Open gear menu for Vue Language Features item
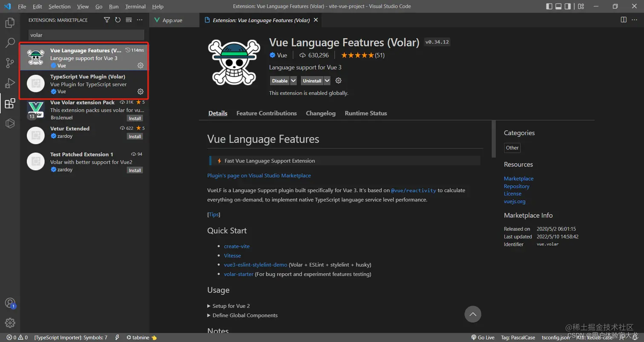This screenshot has width=644, height=342. coord(140,66)
